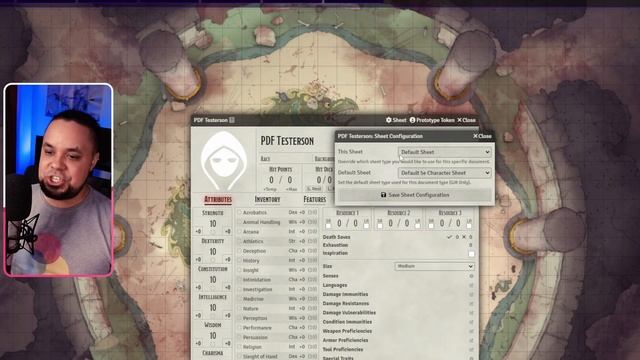Edit Weapon Proficiencies trait icon
This screenshot has height=360, width=640.
click(x=471, y=331)
